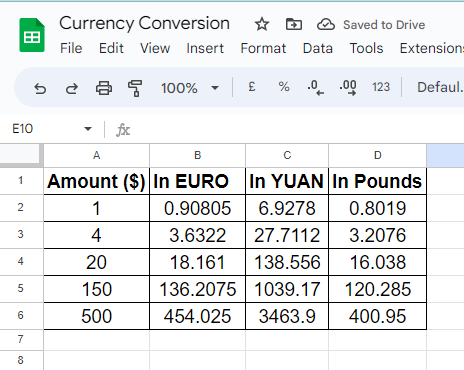Select the cell containing 136.2075
Screen dimensions: 464x370
[x=198, y=289]
